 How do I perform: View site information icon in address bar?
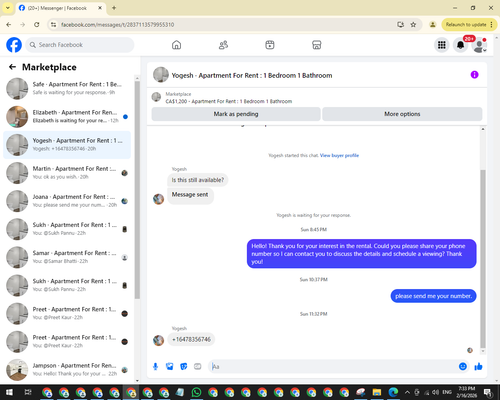point(53,25)
